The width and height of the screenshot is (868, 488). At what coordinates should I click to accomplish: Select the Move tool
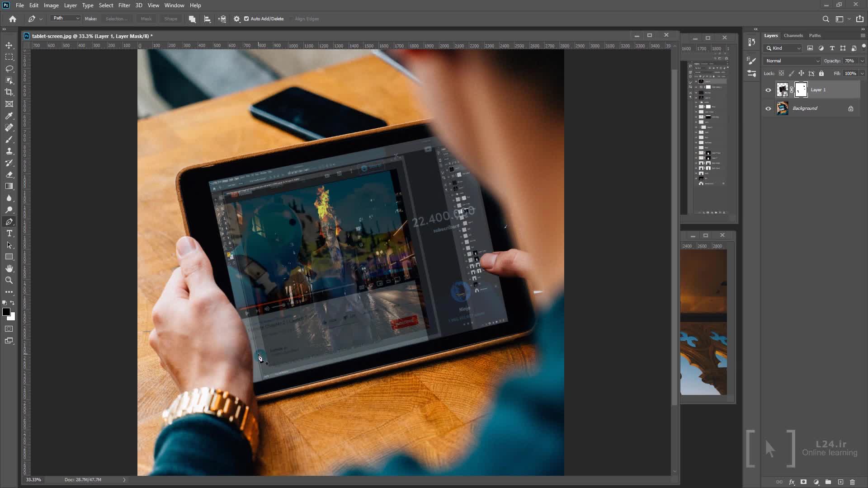coord(9,46)
